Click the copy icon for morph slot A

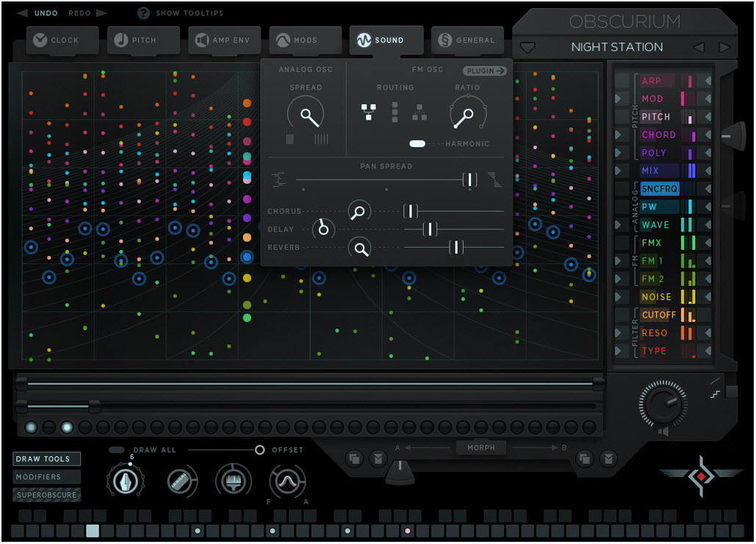[x=354, y=459]
